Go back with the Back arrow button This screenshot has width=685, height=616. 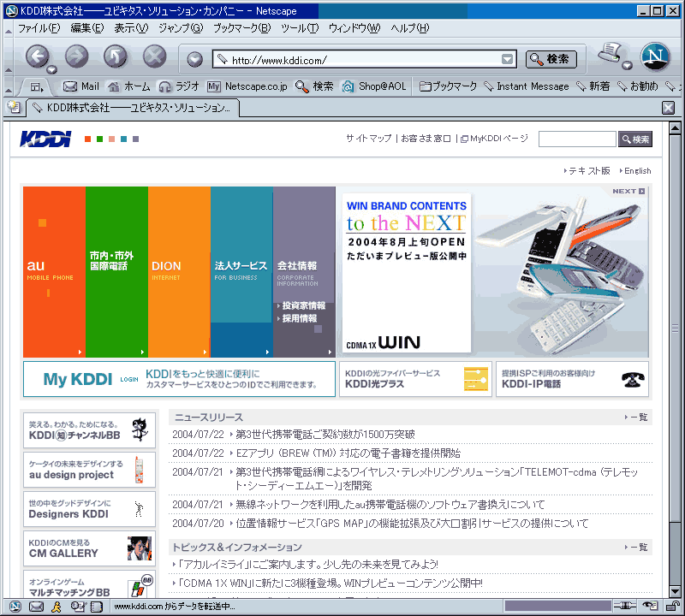[37, 56]
